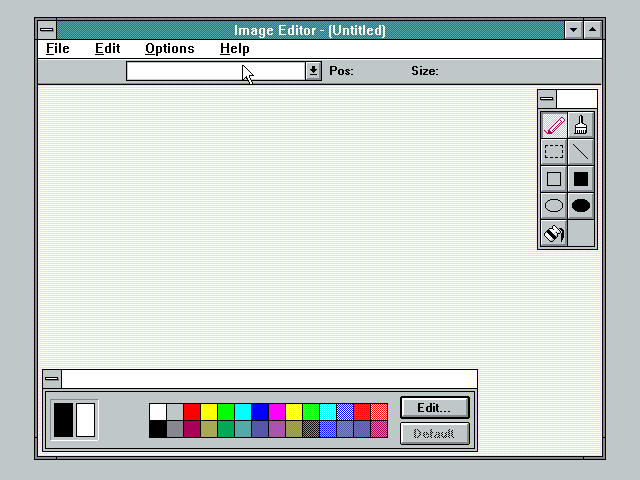The image size is (640, 480).
Task: Pick the dark teal dithered swatch
Action: [311, 429]
